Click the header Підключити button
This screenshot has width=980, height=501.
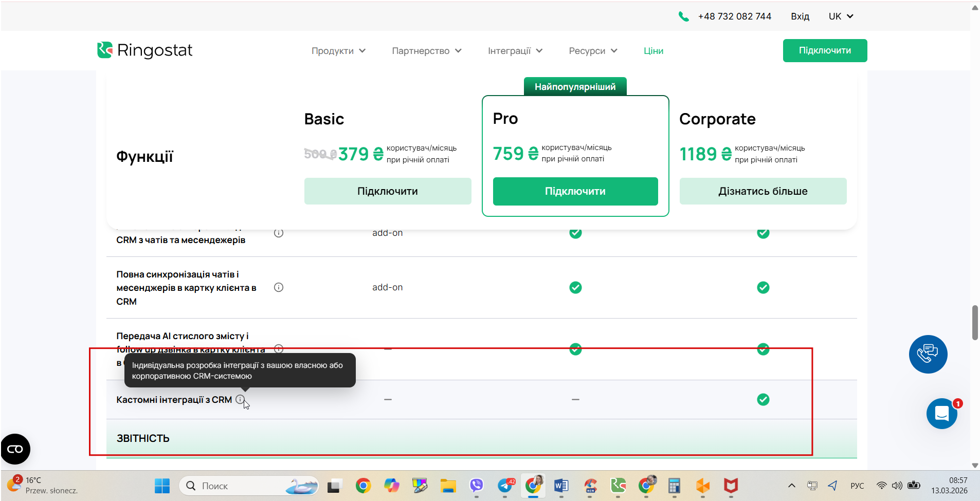pos(825,50)
